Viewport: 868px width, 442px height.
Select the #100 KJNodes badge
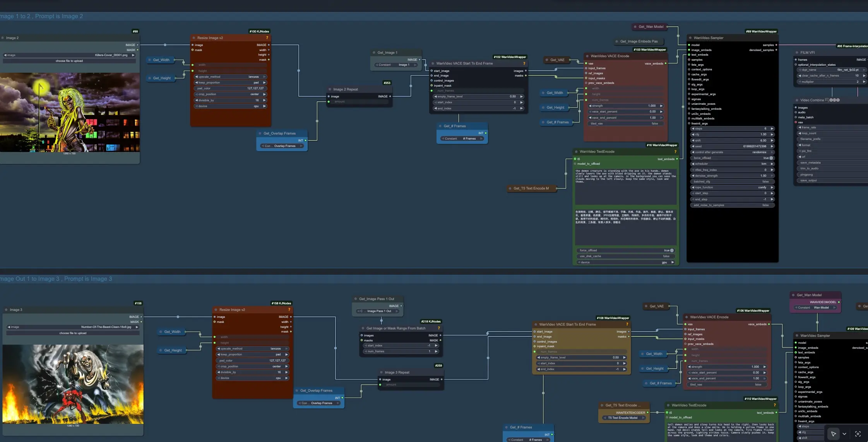(x=259, y=32)
